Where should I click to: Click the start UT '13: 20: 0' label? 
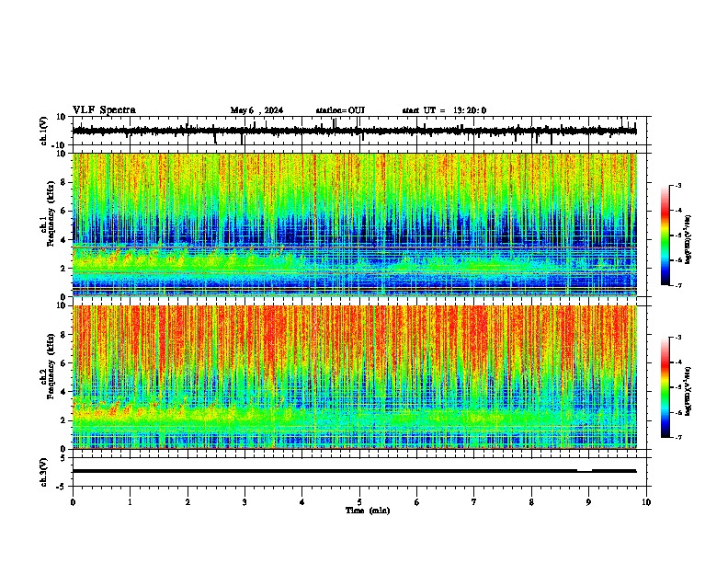[x=470, y=110]
